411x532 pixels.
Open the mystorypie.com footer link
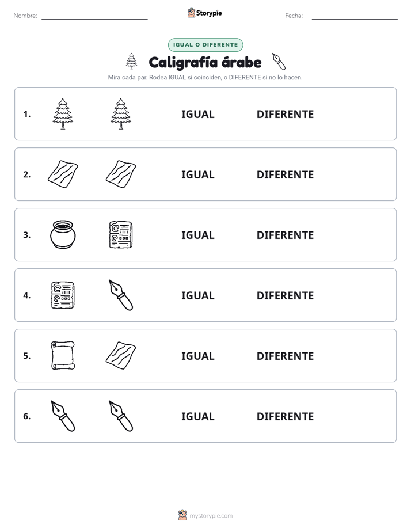(211, 516)
